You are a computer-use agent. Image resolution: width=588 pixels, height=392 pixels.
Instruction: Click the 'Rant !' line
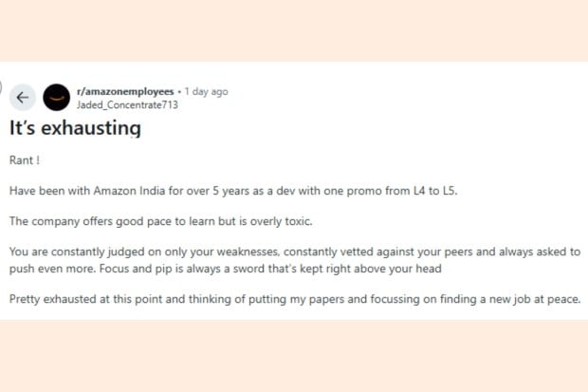point(25,160)
